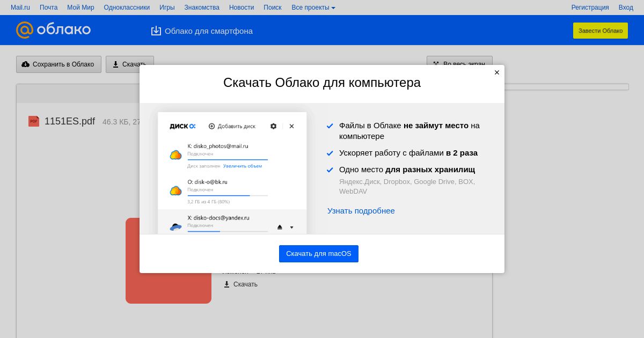Click the cloud icon on Сохранить в Облако
Image resolution: width=644 pixels, height=338 pixels.
[26, 64]
